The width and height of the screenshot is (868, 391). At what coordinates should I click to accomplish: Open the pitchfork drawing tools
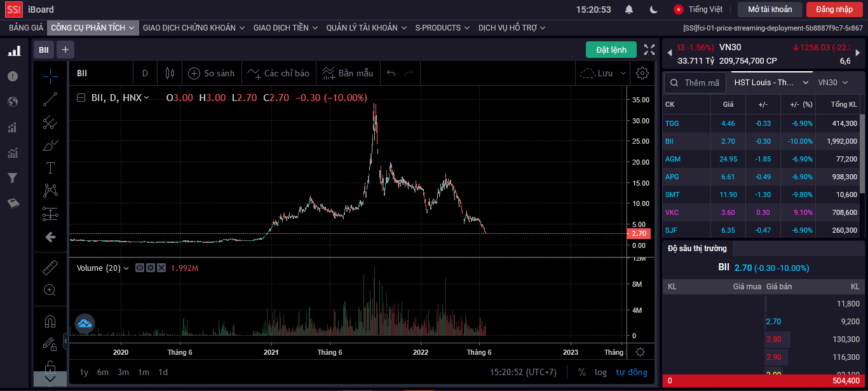pos(50,122)
